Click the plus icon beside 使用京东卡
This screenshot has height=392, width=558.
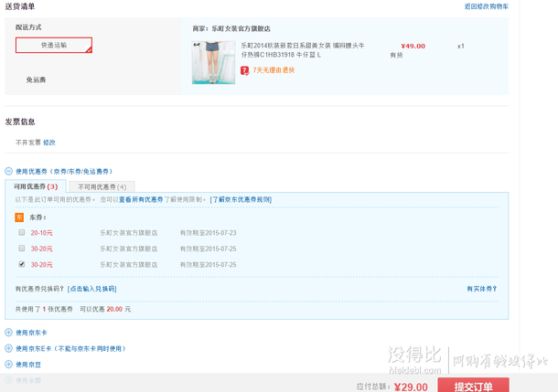click(x=8, y=333)
